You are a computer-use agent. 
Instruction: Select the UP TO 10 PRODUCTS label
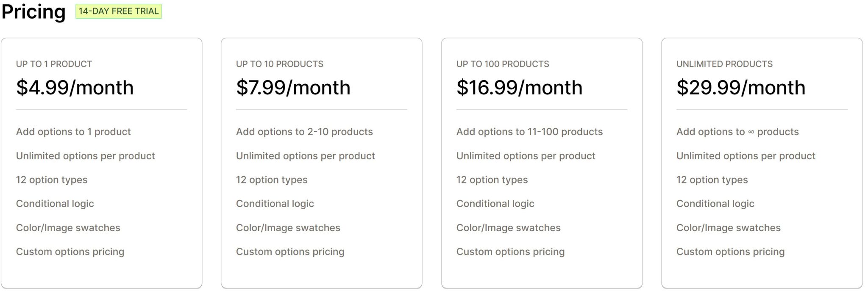(x=280, y=64)
